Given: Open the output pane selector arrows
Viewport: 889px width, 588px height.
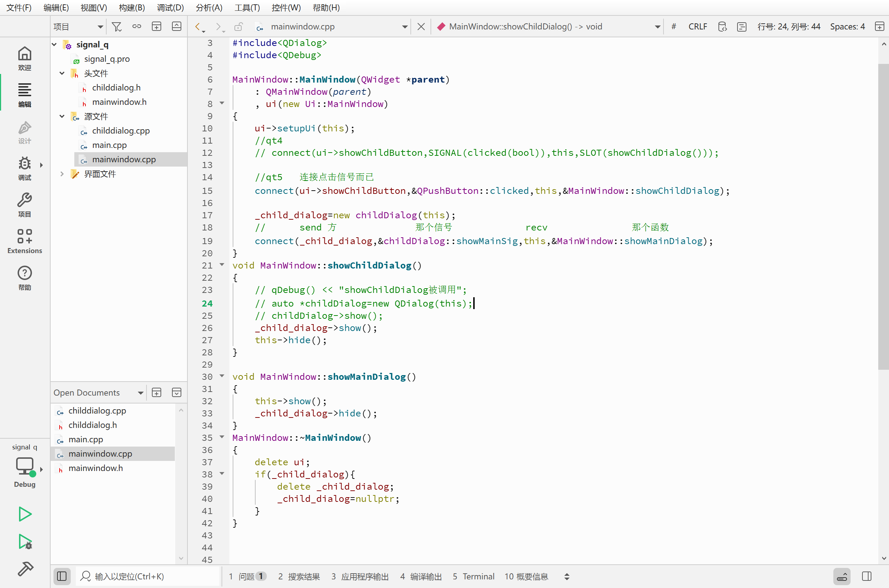Looking at the screenshot, I should pos(567,577).
